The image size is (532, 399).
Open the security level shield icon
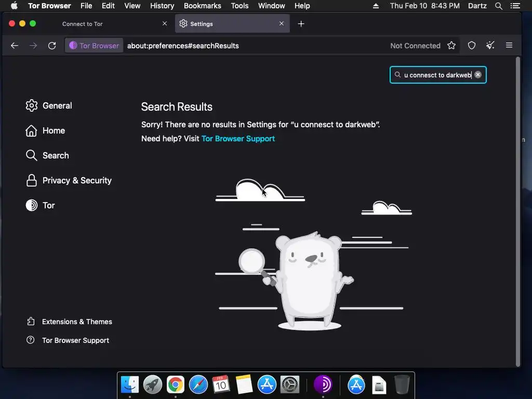point(472,46)
